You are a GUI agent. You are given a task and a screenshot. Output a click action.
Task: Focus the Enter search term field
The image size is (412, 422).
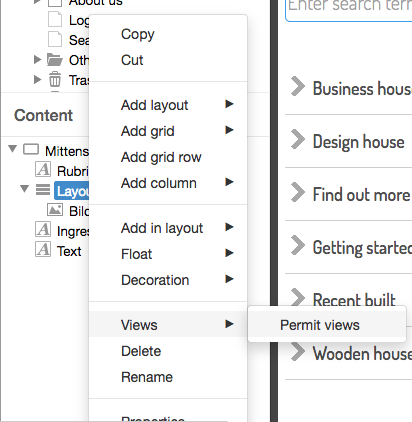click(x=349, y=8)
